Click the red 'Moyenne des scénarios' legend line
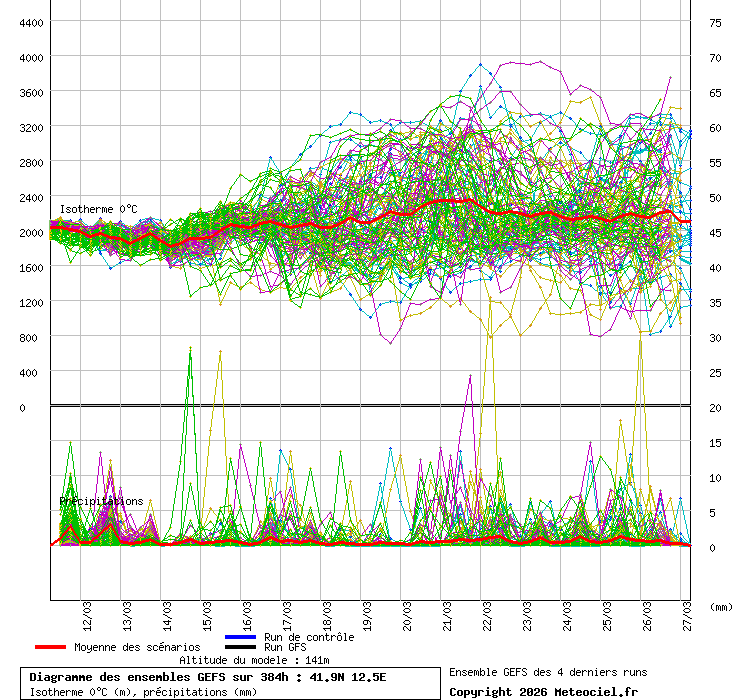Image resolution: width=740 pixels, height=700 pixels. tap(50, 647)
